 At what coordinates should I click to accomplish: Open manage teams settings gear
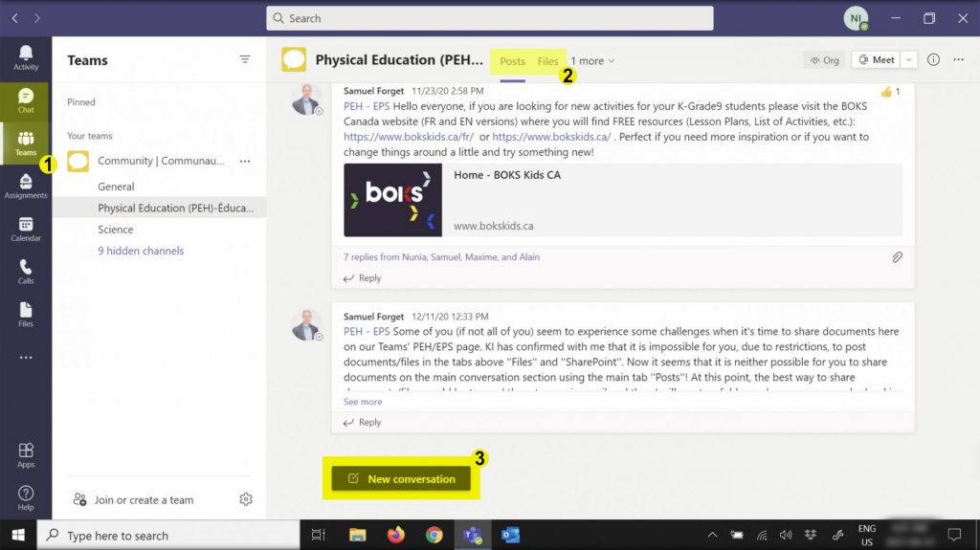pyautogui.click(x=246, y=499)
